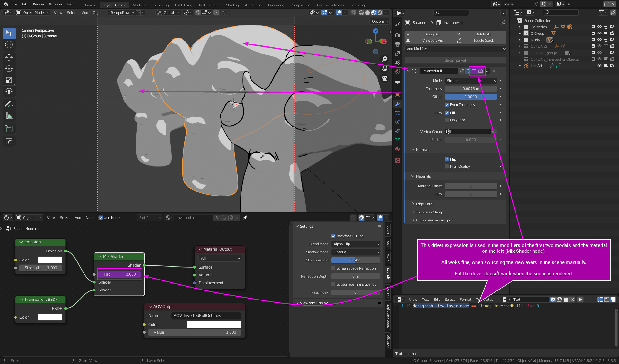Switch to the Shading workspace tab
This screenshot has height=364, width=619.
[232, 5]
